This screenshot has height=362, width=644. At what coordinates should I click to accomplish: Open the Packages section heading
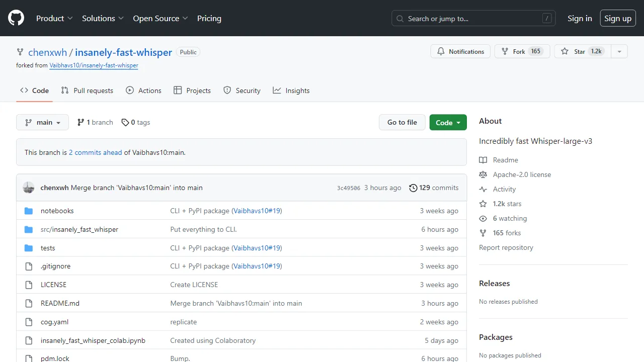[496, 337]
